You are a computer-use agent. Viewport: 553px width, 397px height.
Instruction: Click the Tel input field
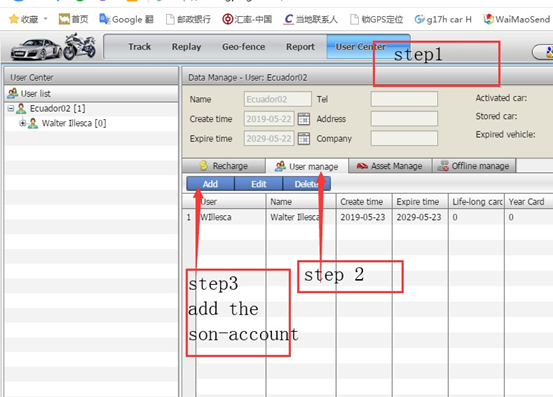pyautogui.click(x=404, y=99)
